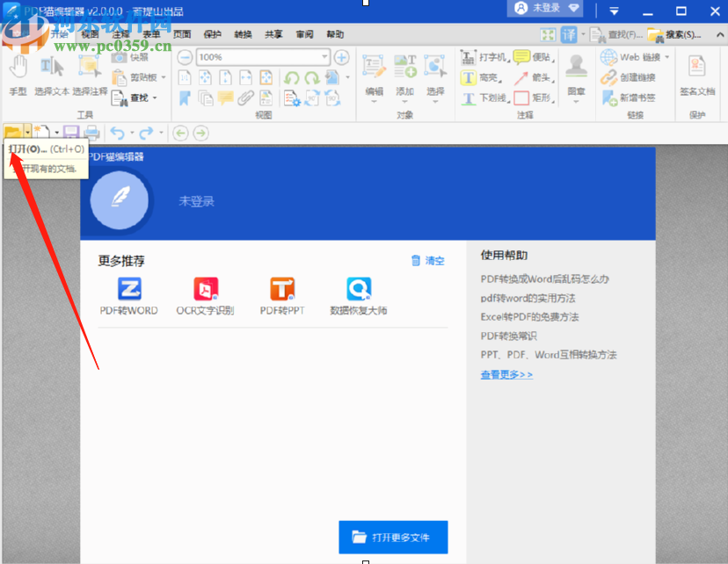
Task: Expand the open folder button dropdown arrow
Action: point(28,134)
